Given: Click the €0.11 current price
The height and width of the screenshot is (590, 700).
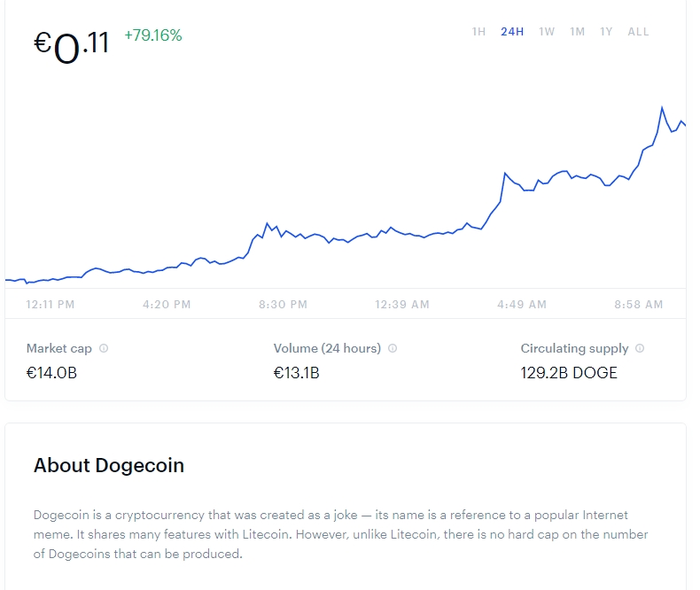Looking at the screenshot, I should [x=72, y=44].
